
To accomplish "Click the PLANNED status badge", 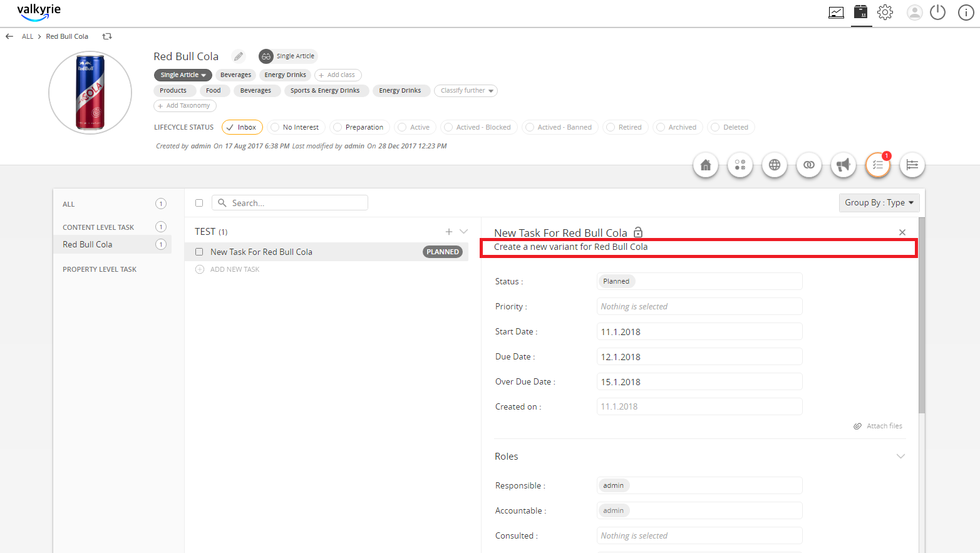I will [x=443, y=252].
